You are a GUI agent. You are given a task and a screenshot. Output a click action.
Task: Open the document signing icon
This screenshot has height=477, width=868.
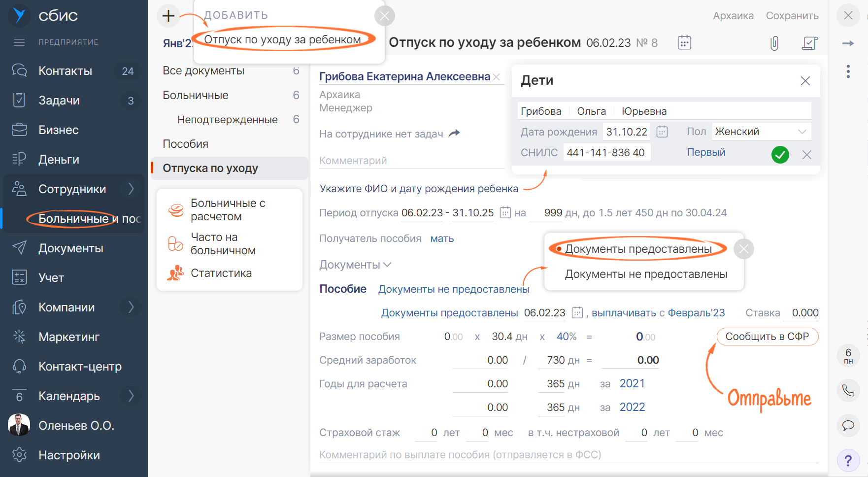809,43
